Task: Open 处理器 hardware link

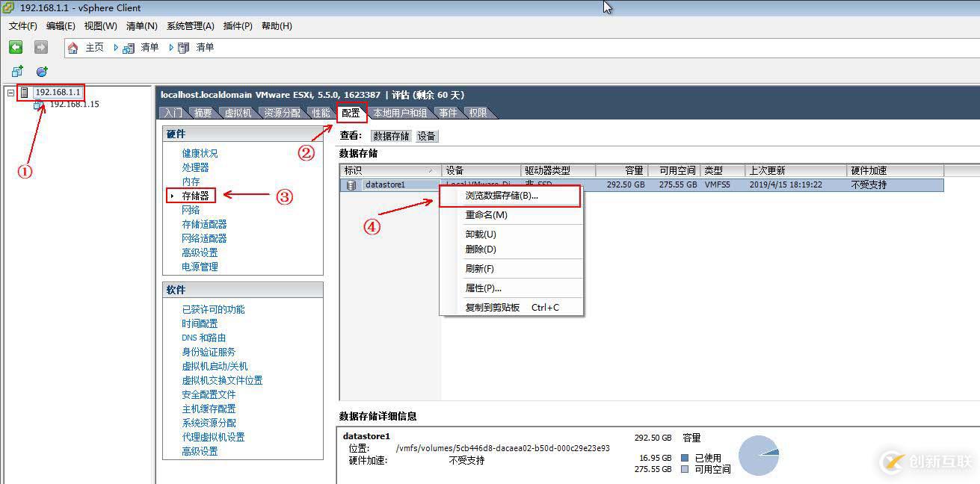Action: click(x=195, y=167)
